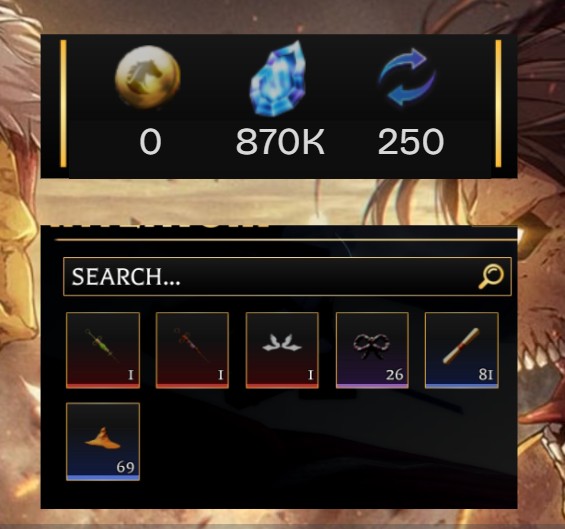Click the blue refresh arrows icon
This screenshot has height=529, width=565.
click(407, 77)
